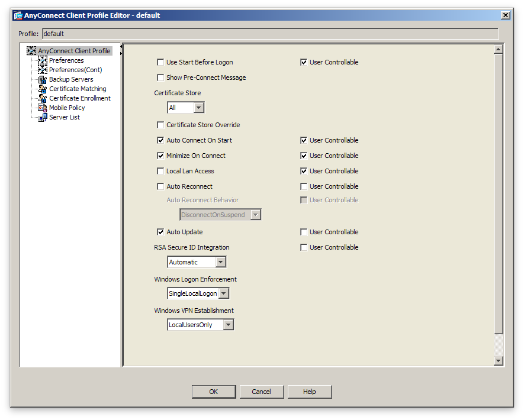Enable Local Lan Access checkbox
This screenshot has height=420, width=524.
160,171
